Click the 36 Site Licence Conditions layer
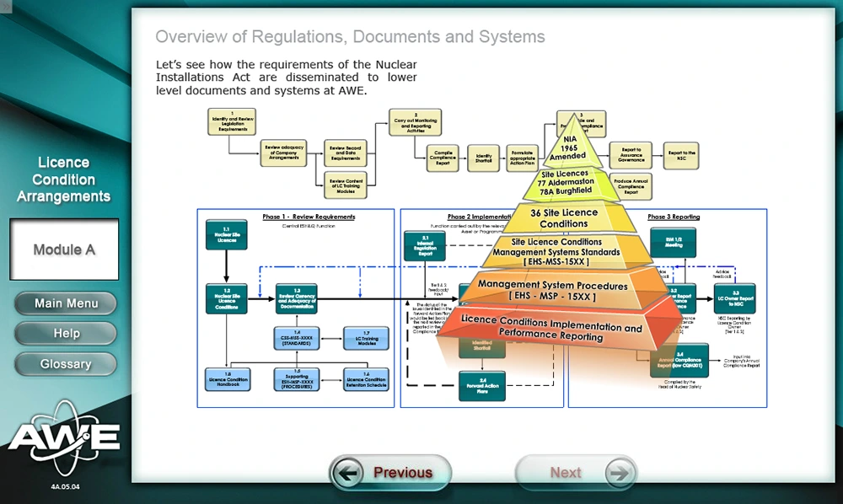 coord(564,218)
